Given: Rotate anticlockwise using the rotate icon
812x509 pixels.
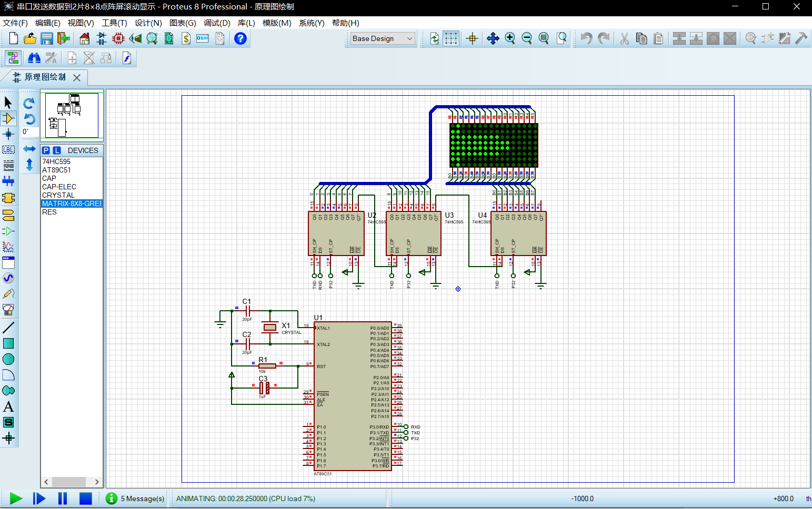Looking at the screenshot, I should [29, 119].
